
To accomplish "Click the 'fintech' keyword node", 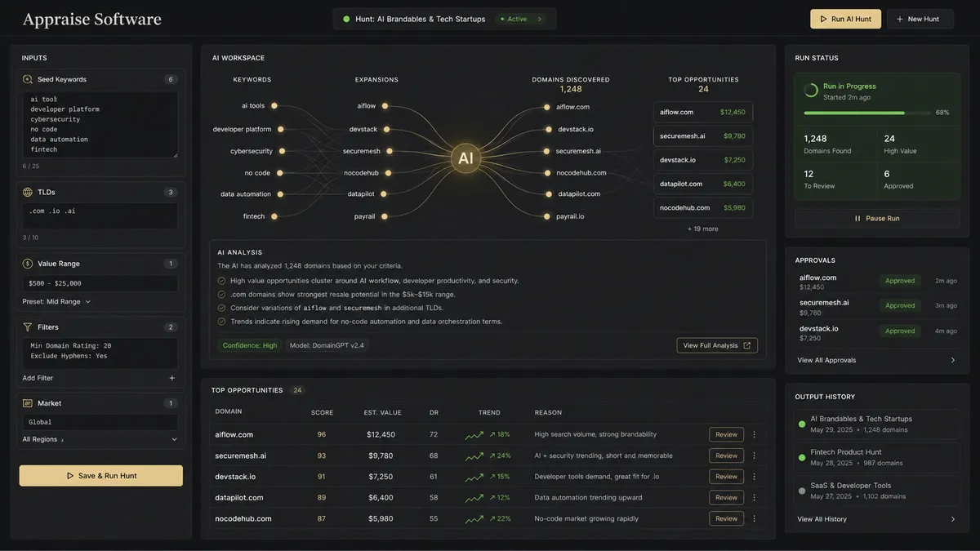I will click(x=274, y=216).
